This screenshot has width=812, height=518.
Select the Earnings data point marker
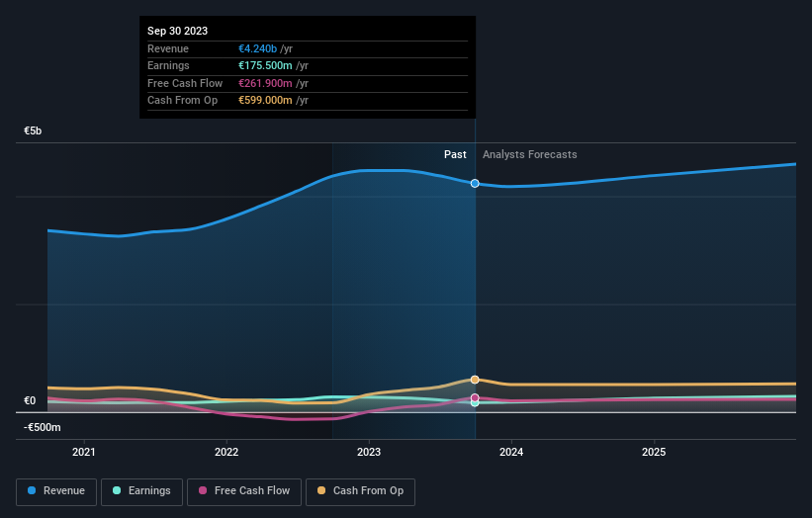click(x=475, y=403)
